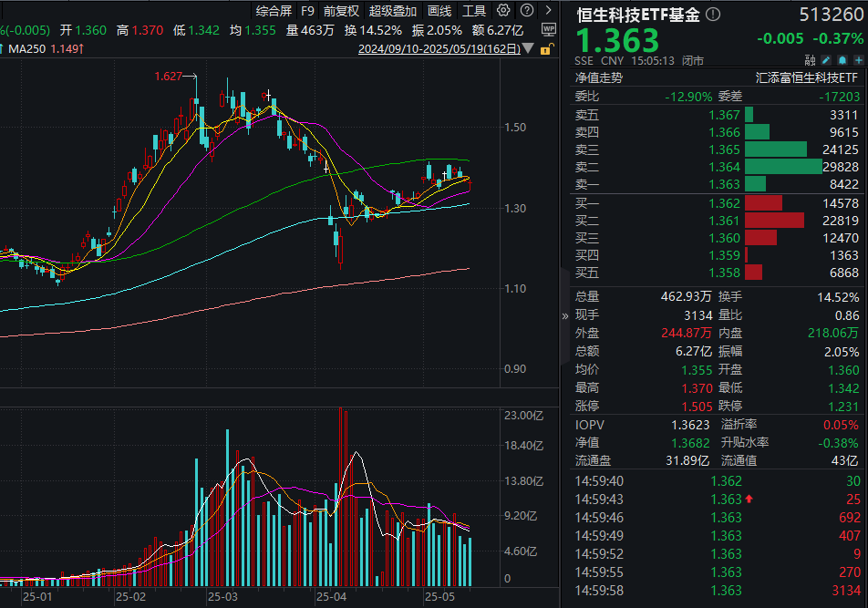Viewport: 868px width, 608px height.
Task: Open chart settings gear icon
Action: pos(504,11)
